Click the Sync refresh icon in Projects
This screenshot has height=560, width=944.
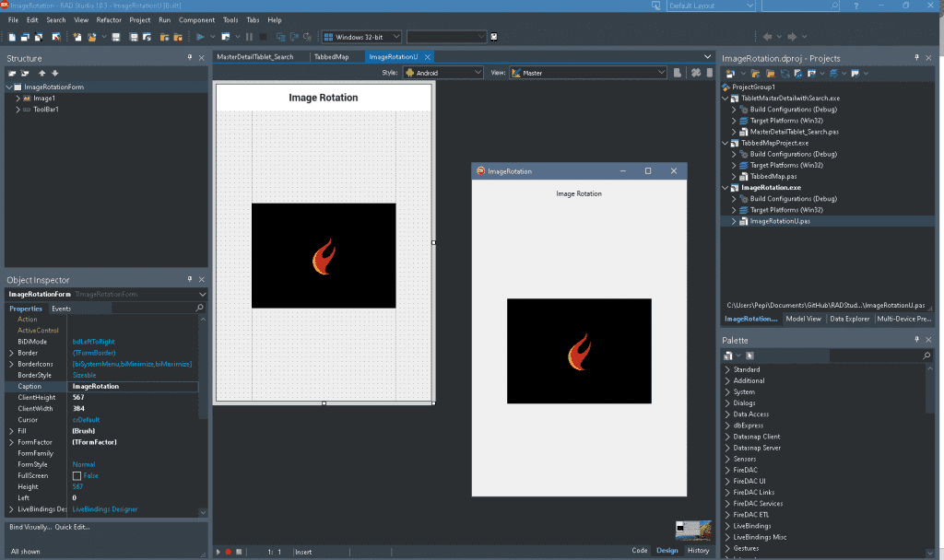coord(785,74)
